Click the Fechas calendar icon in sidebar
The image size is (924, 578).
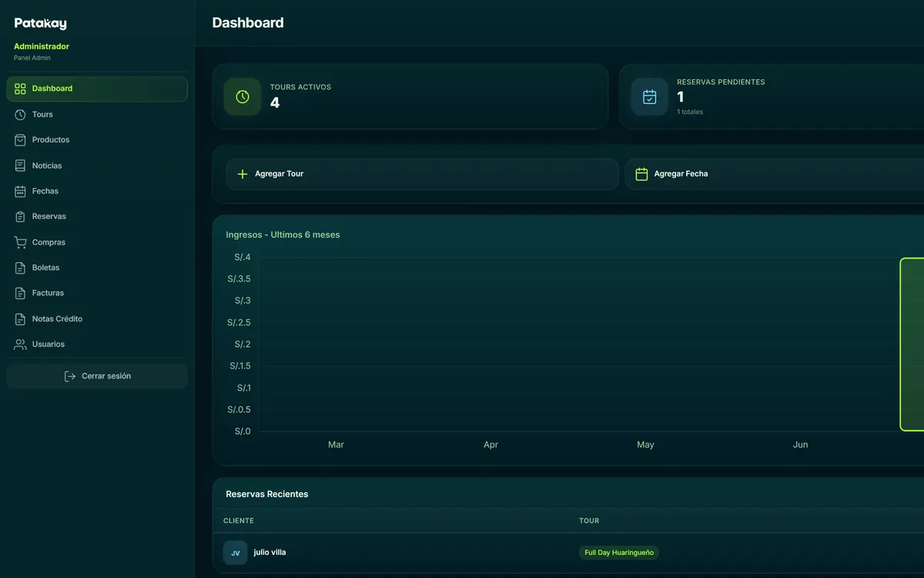tap(20, 191)
